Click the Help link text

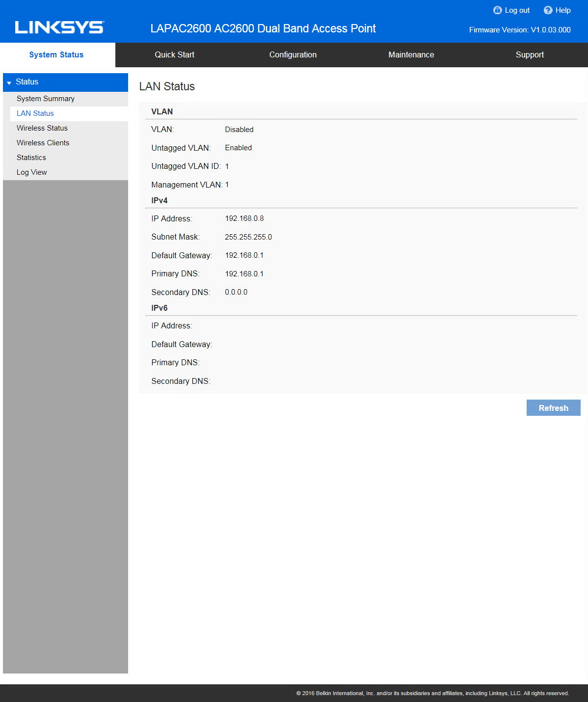point(563,10)
